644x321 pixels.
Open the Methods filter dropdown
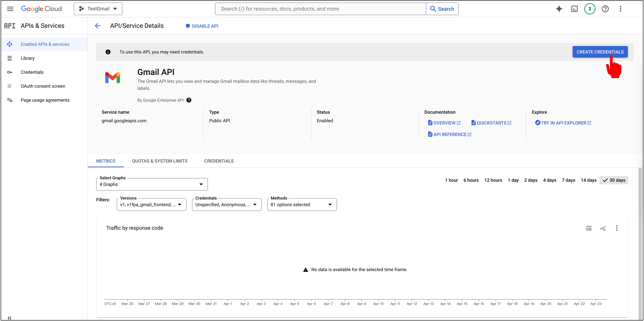click(302, 205)
